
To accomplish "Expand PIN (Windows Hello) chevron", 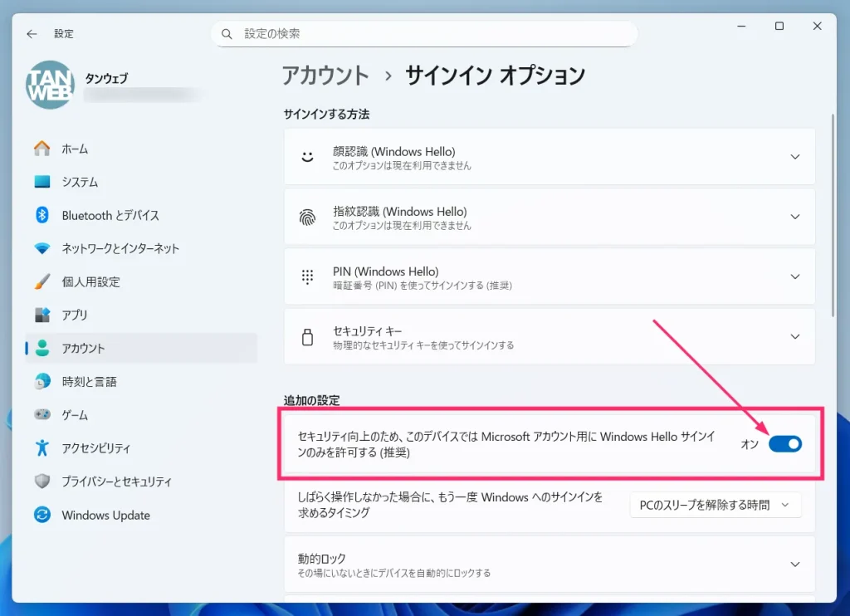I will [794, 276].
